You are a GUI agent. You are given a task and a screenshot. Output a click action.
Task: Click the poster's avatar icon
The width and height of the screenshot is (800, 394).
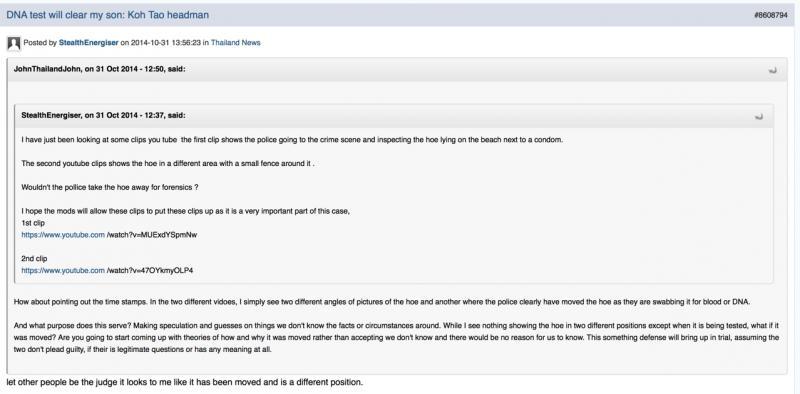14,43
